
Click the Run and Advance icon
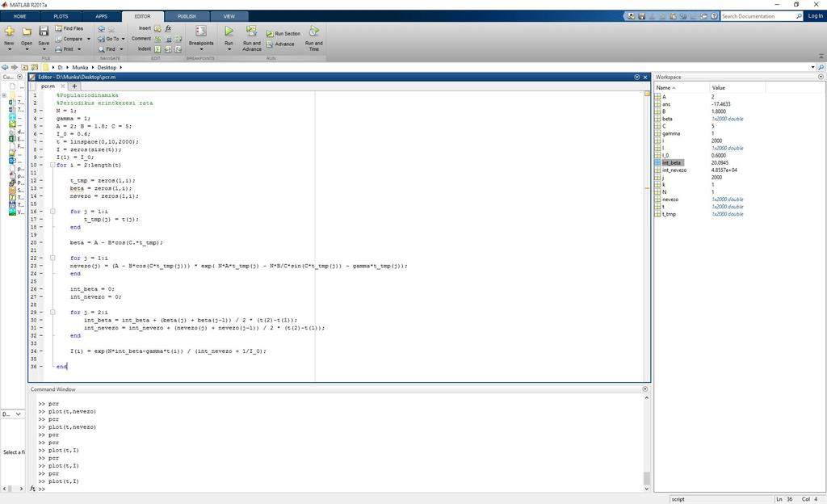click(252, 31)
